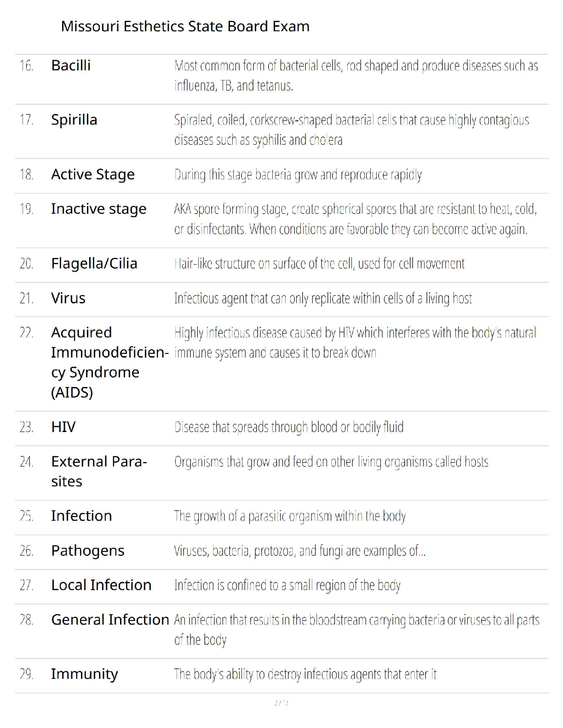This screenshot has height=728, width=563.
Task: Click the HIV term
Action: click(x=63, y=427)
